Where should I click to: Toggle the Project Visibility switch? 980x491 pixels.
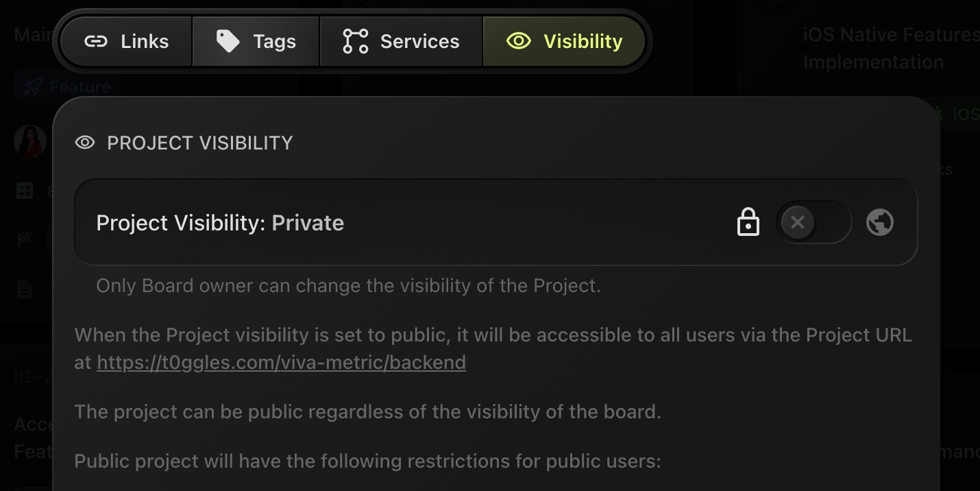click(x=813, y=223)
